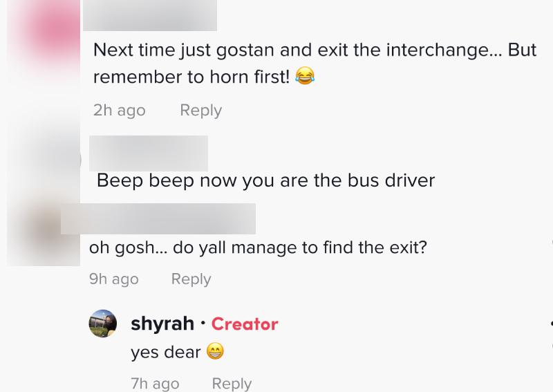The height and width of the screenshot is (392, 553).
Task: Click the '9h ago' timestamp
Action: click(113, 279)
